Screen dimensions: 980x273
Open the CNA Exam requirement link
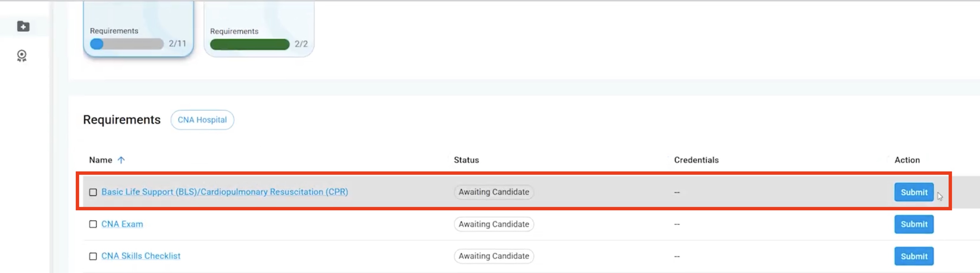(122, 224)
